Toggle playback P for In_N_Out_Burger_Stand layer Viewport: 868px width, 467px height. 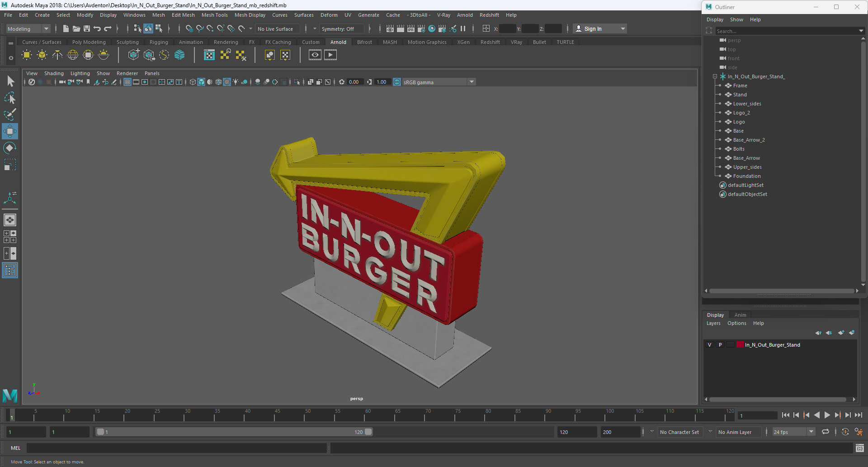(x=720, y=345)
